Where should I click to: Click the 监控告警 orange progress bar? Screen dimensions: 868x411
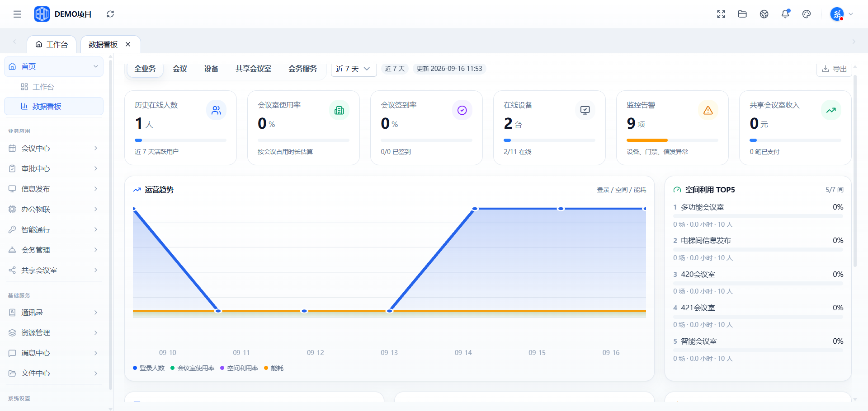(647, 140)
